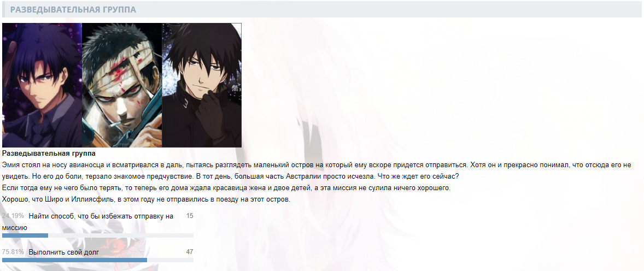Click the sentence starting with Если тогда ему
The width and height of the screenshot is (644, 271).
pos(226,188)
